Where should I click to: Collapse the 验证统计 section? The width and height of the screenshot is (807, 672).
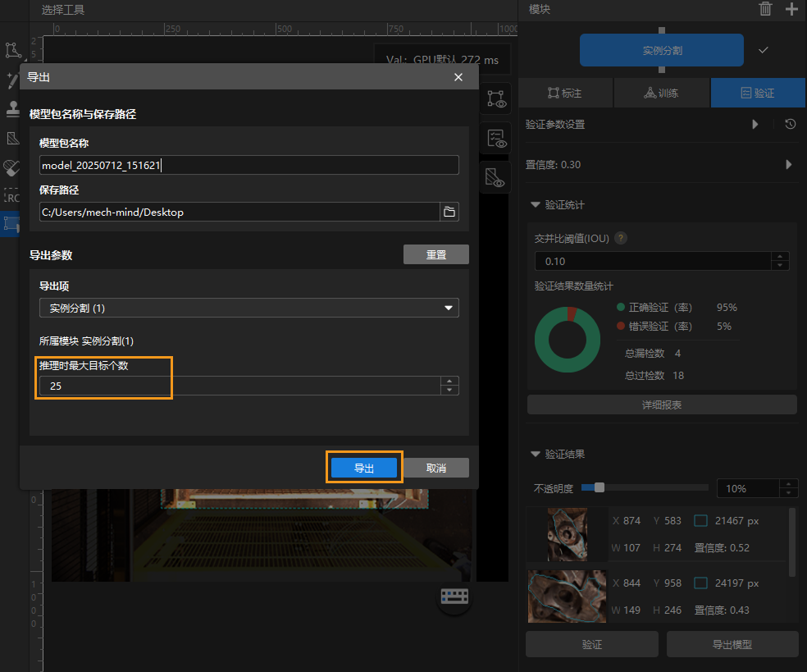(536, 204)
